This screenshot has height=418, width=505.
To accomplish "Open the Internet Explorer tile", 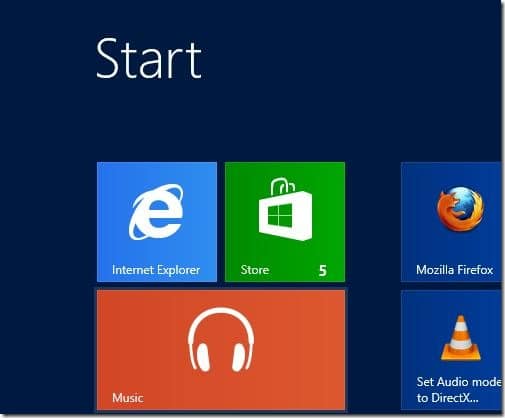I will [x=157, y=222].
